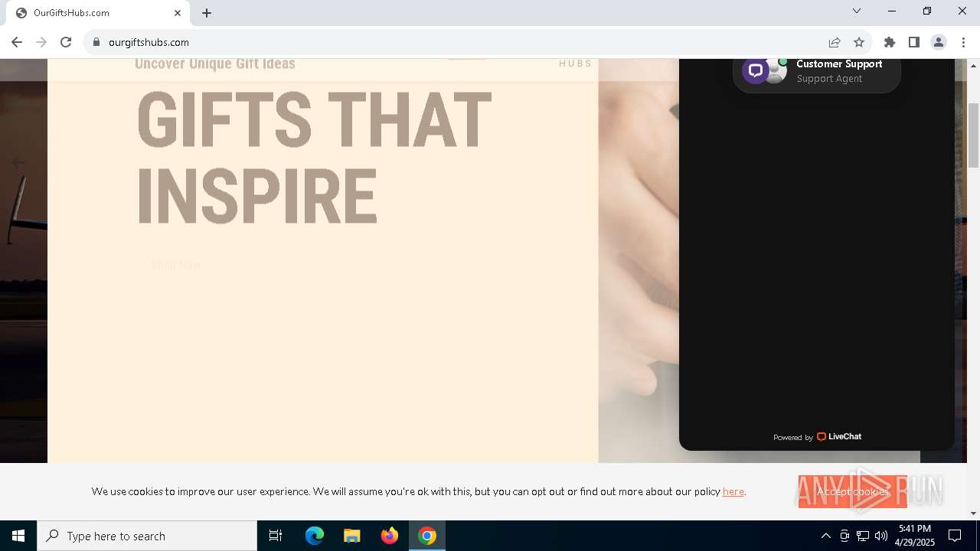Open the Windows Start menu
The image size is (980, 551).
click(18, 536)
